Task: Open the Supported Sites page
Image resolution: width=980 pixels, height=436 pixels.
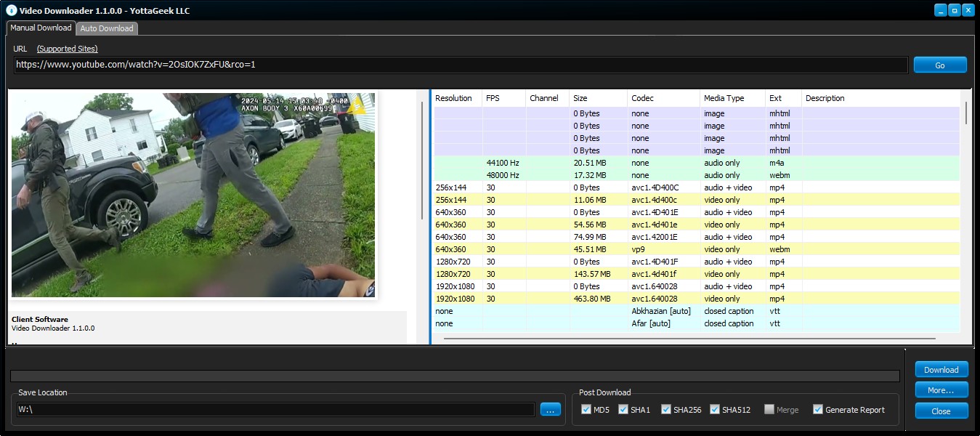Action: pos(67,49)
